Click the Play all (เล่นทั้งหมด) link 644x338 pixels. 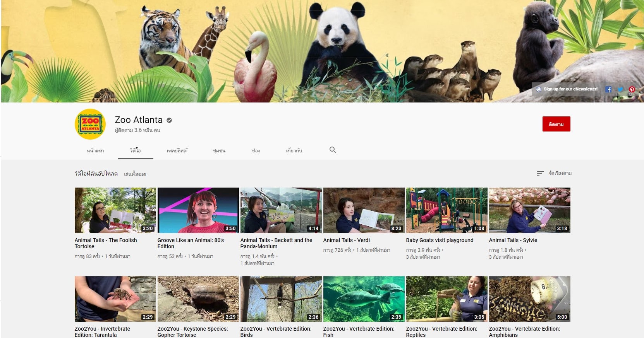[135, 174]
